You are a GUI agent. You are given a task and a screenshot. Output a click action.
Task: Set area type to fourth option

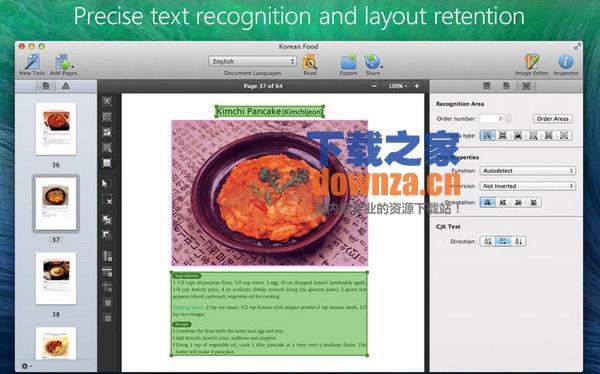tap(533, 136)
